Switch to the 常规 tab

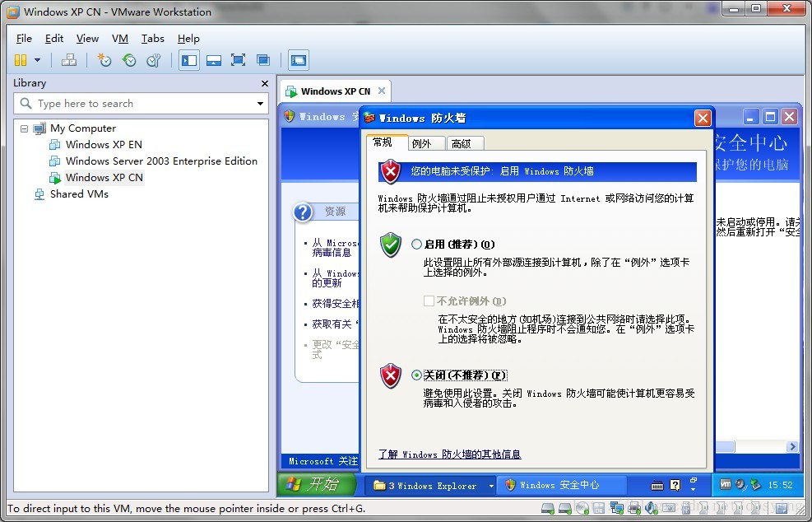[387, 142]
